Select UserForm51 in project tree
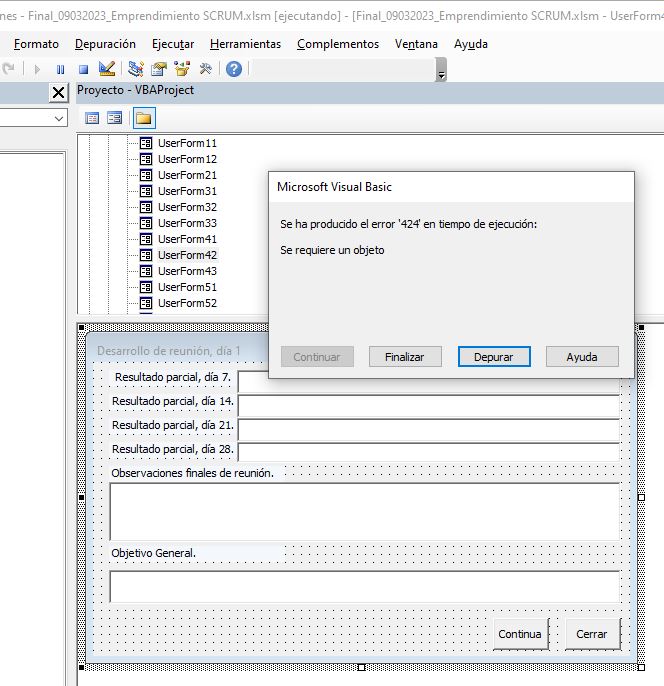Image resolution: width=664 pixels, height=686 pixels. tap(187, 287)
